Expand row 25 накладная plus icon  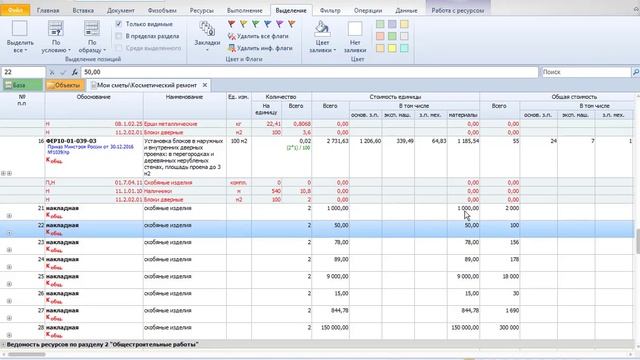(9, 284)
